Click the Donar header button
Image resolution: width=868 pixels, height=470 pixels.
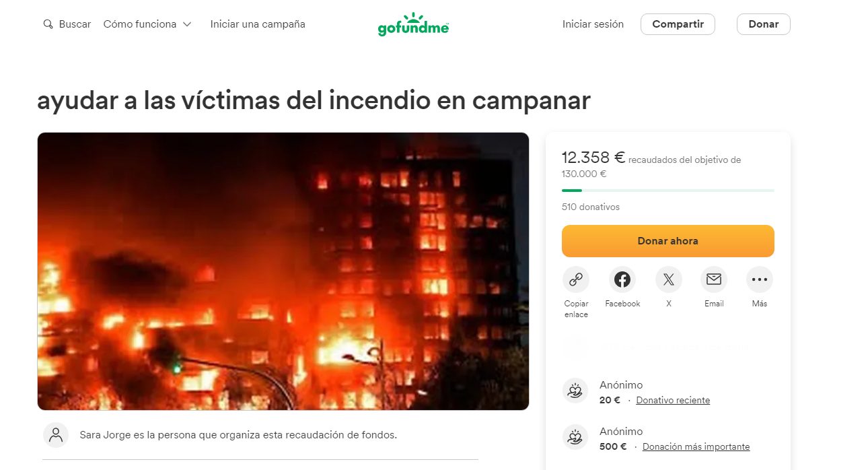(764, 24)
